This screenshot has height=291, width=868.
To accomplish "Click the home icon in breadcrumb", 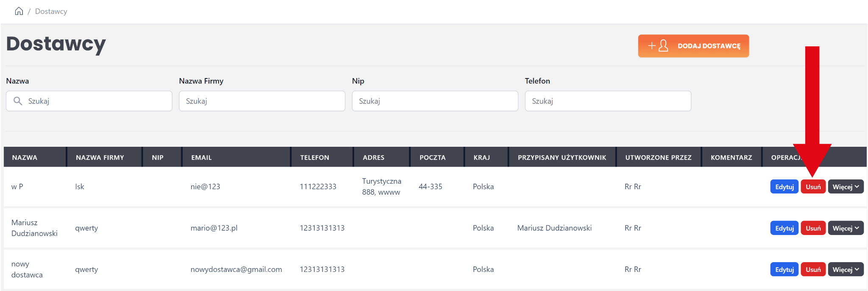I will [x=19, y=11].
